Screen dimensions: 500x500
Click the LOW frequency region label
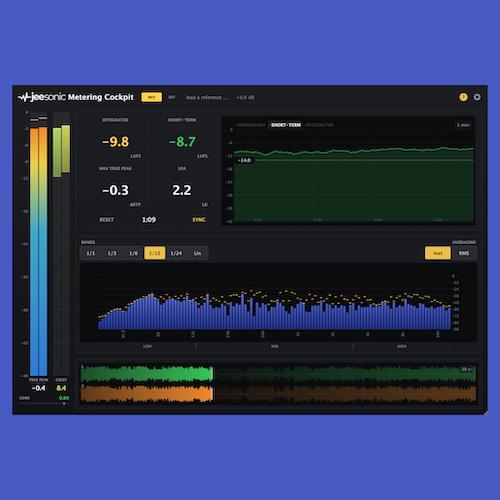[x=147, y=346]
